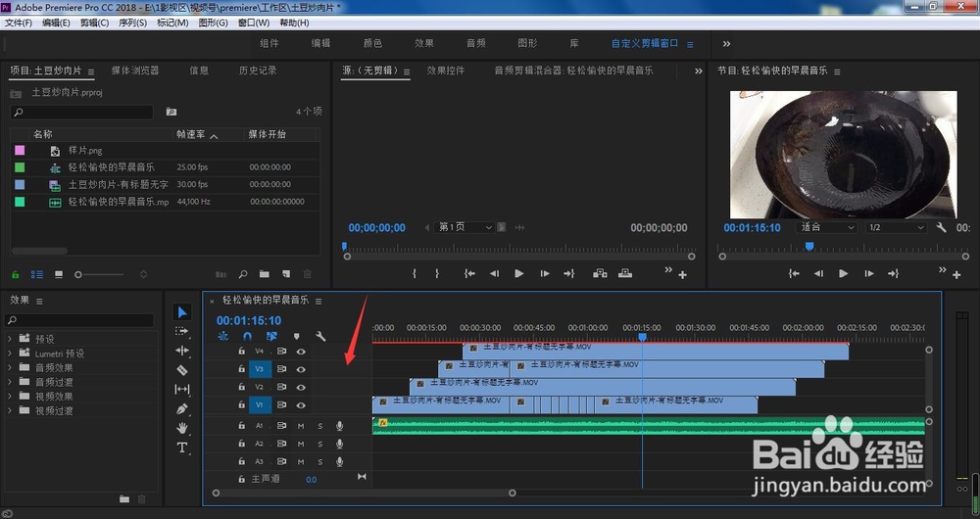Select the Slip tool
The height and width of the screenshot is (519, 980).
pos(182,389)
